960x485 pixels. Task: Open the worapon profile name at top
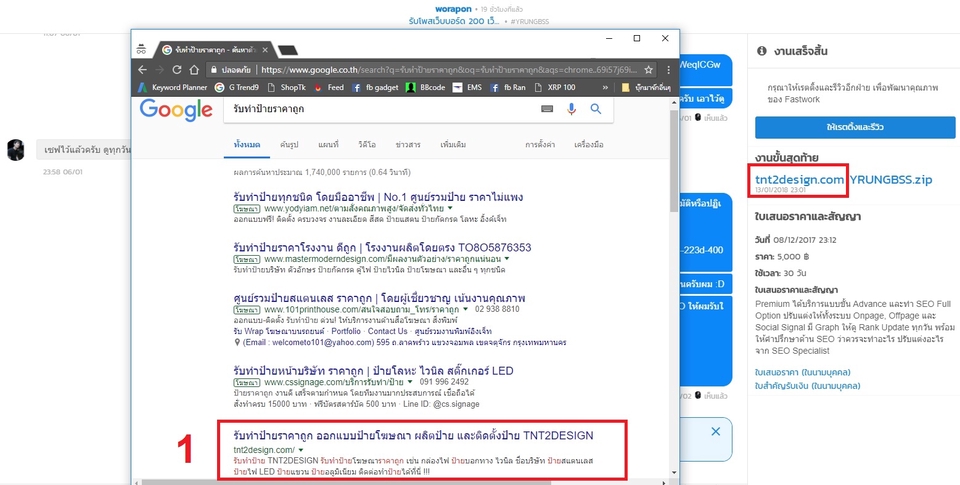point(453,9)
